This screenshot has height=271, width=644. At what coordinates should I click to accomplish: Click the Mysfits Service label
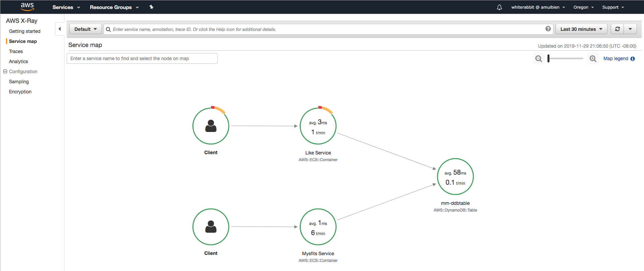pyautogui.click(x=318, y=254)
